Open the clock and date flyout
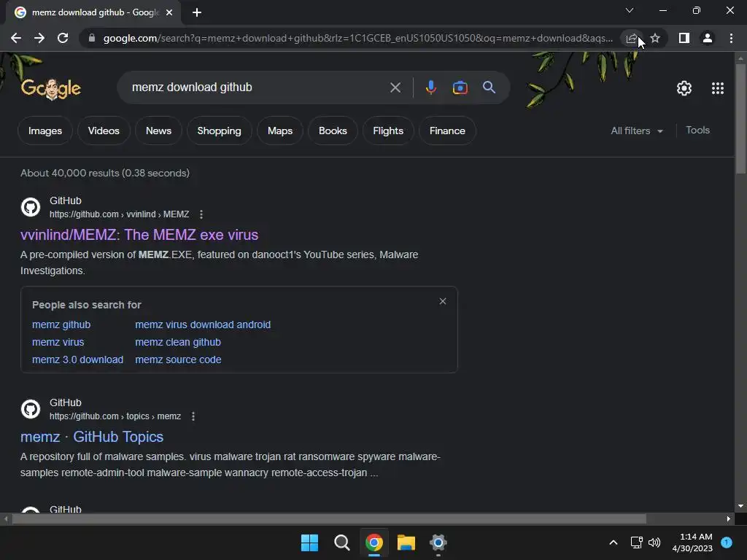Image resolution: width=747 pixels, height=560 pixels. (692, 542)
